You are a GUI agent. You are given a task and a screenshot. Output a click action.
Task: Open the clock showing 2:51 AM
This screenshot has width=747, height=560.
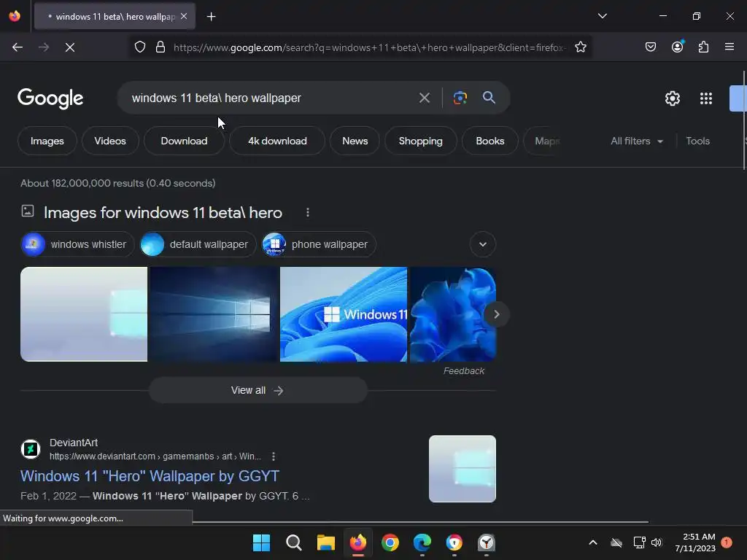click(695, 542)
